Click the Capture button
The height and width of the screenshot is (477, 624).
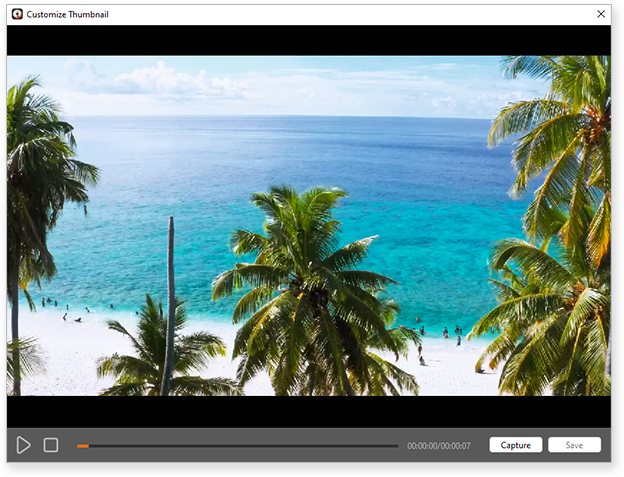tap(515, 445)
